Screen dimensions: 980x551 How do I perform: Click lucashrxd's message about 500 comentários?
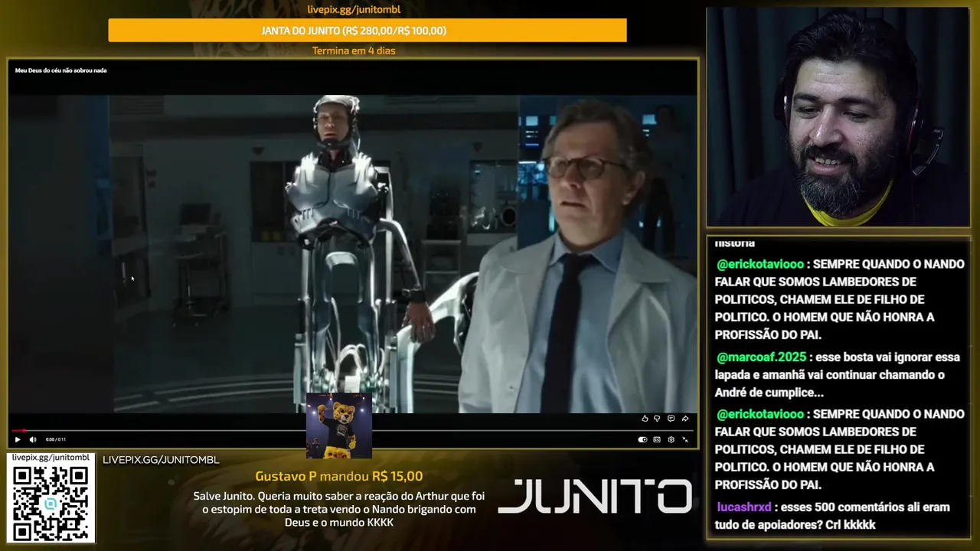pyautogui.click(x=832, y=516)
